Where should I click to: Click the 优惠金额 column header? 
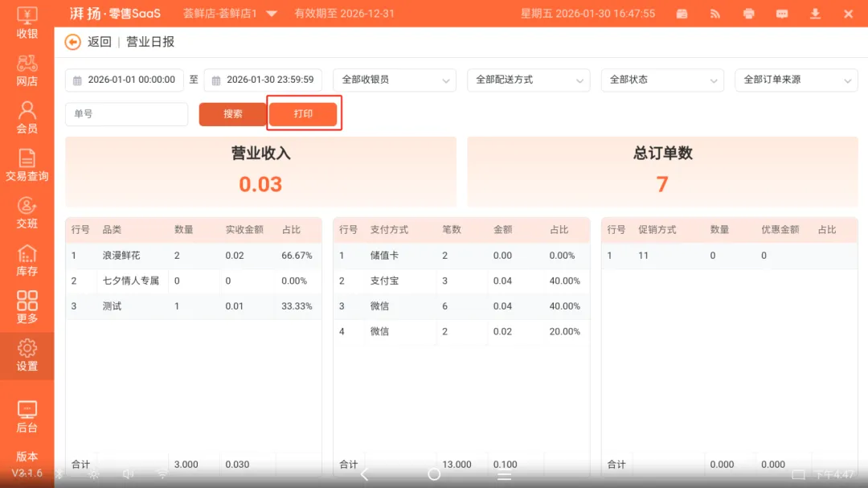(780, 230)
